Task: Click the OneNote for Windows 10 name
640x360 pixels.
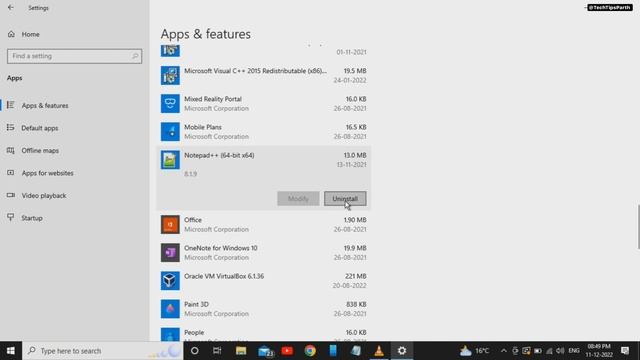Action: click(221, 248)
